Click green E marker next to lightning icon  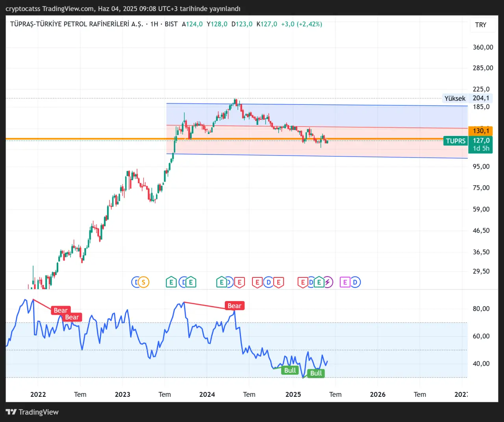[x=319, y=282]
